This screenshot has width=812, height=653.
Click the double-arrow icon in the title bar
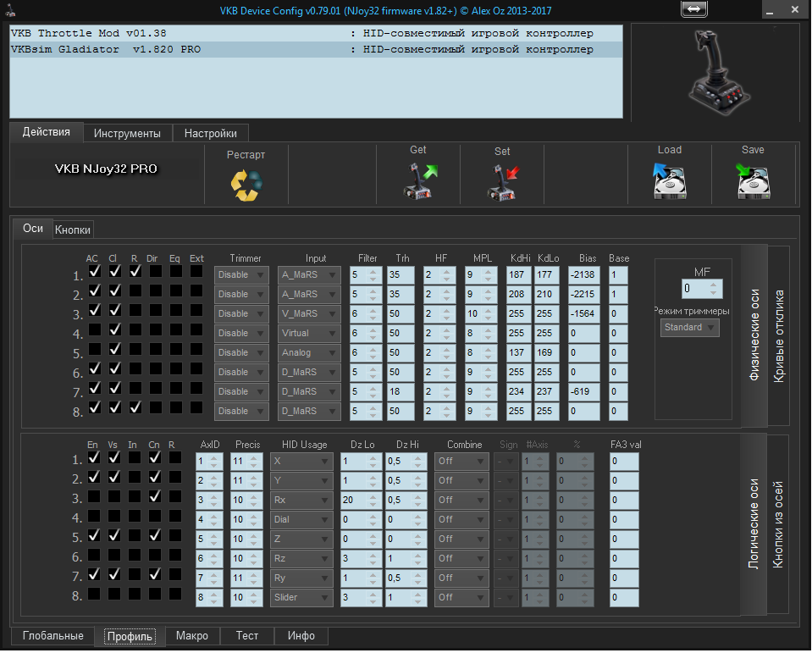click(x=694, y=8)
